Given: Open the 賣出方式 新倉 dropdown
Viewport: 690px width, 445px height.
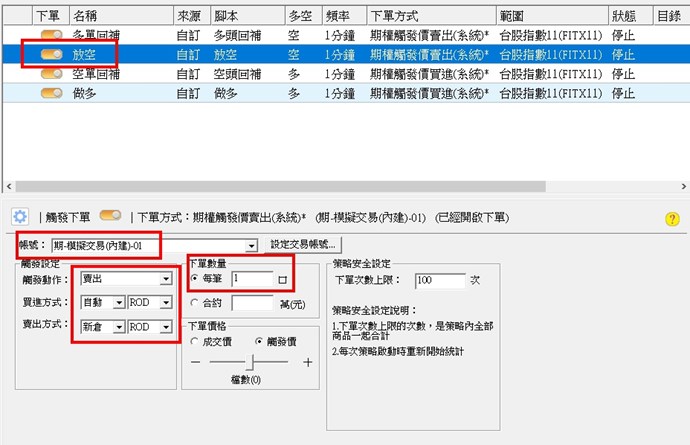Looking at the screenshot, I should [x=118, y=327].
